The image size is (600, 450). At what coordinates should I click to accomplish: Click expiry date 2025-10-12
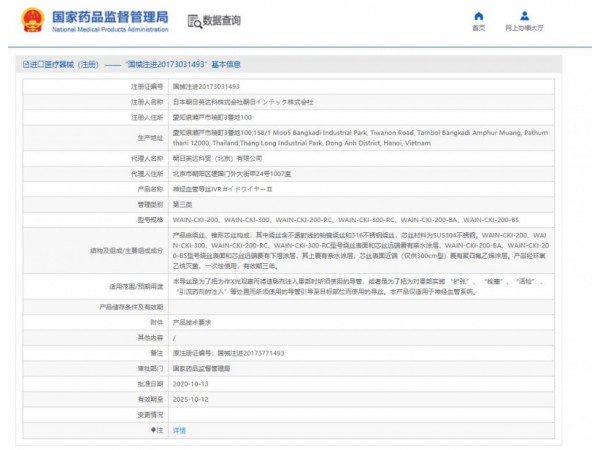point(192,398)
